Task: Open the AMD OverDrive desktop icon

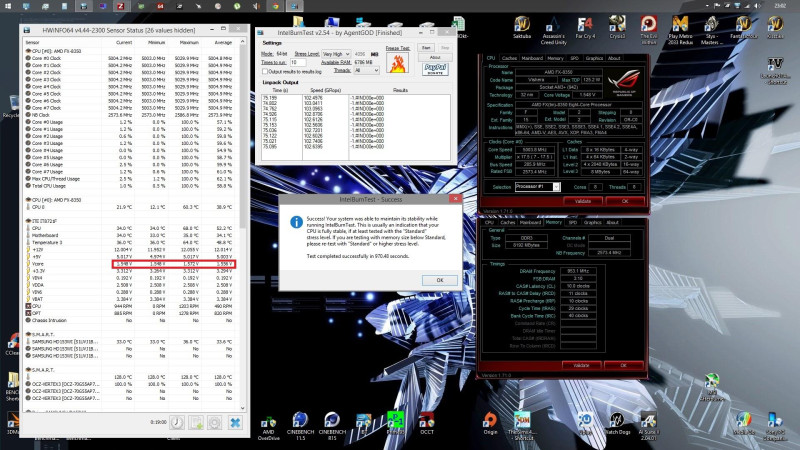Action: (268, 428)
